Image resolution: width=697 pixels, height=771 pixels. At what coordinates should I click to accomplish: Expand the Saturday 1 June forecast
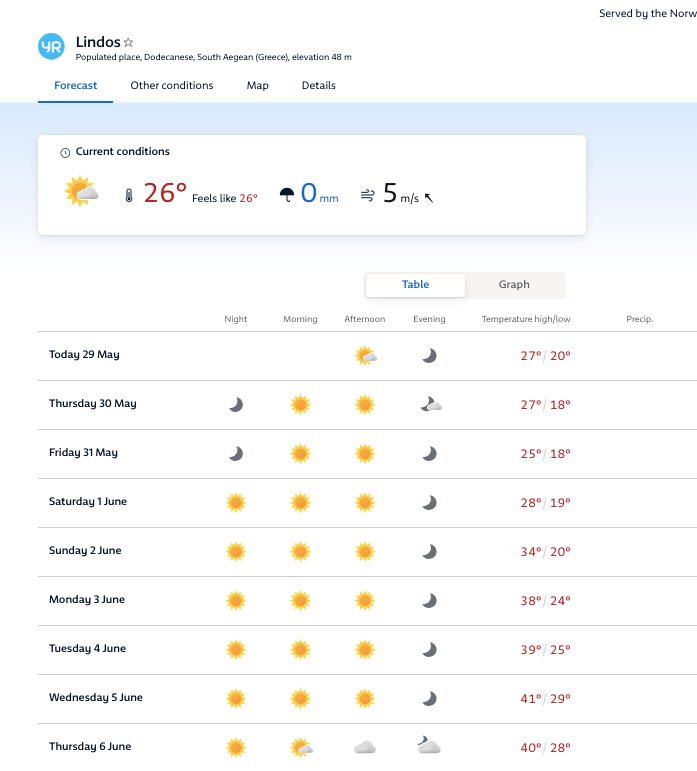(88, 502)
